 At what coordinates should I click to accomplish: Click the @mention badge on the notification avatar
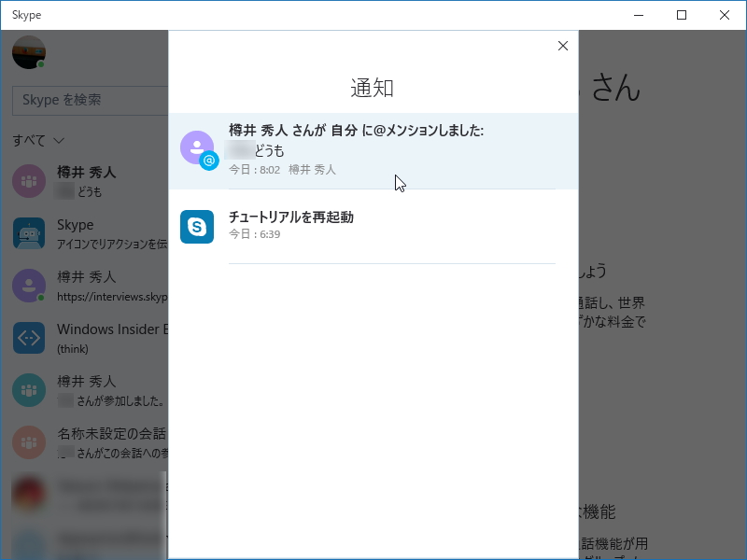[x=207, y=161]
